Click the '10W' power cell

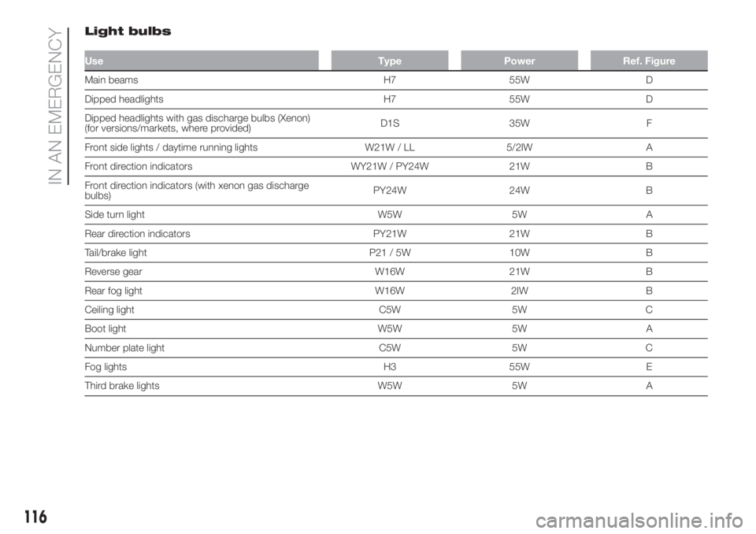click(519, 253)
